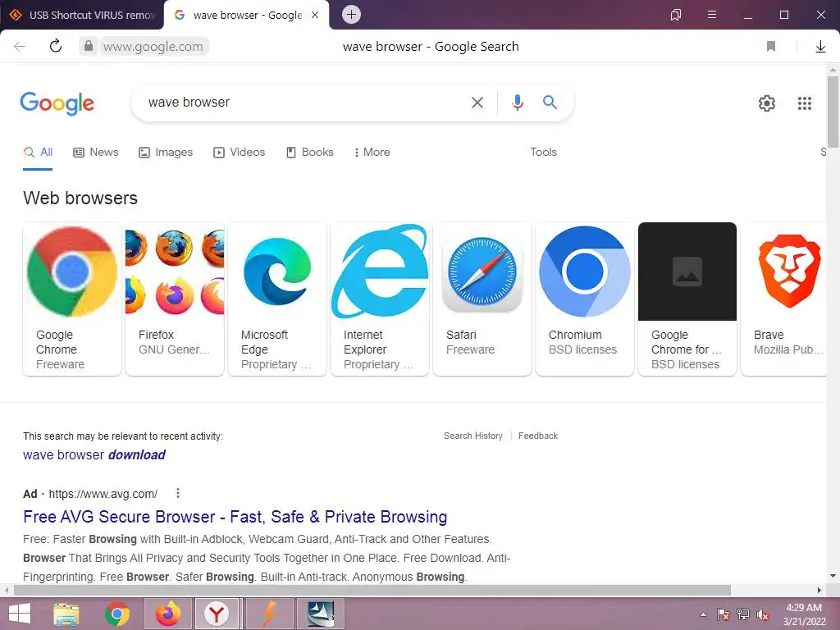The image size is (840, 630).
Task: Click the Feedback link
Action: [538, 436]
